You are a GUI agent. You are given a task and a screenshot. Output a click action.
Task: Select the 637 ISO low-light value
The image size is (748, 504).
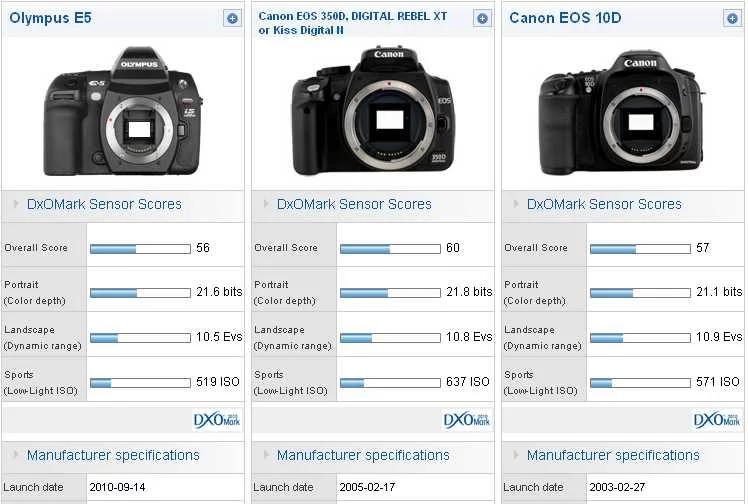(468, 382)
